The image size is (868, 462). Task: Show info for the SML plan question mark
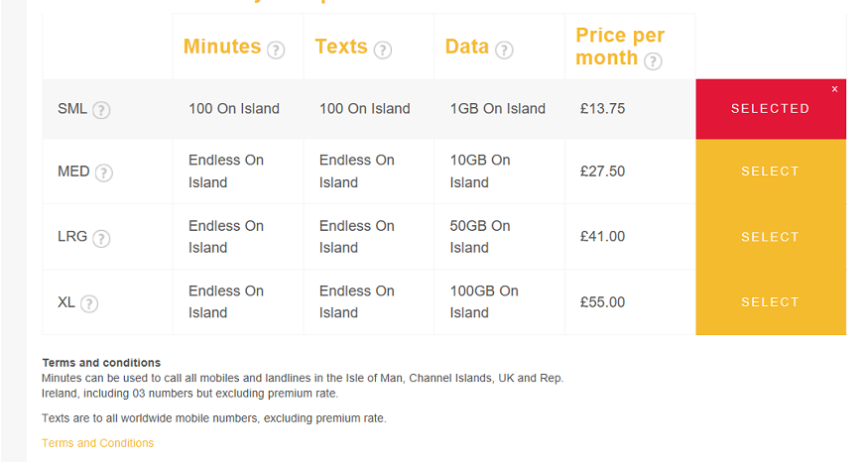tap(101, 110)
